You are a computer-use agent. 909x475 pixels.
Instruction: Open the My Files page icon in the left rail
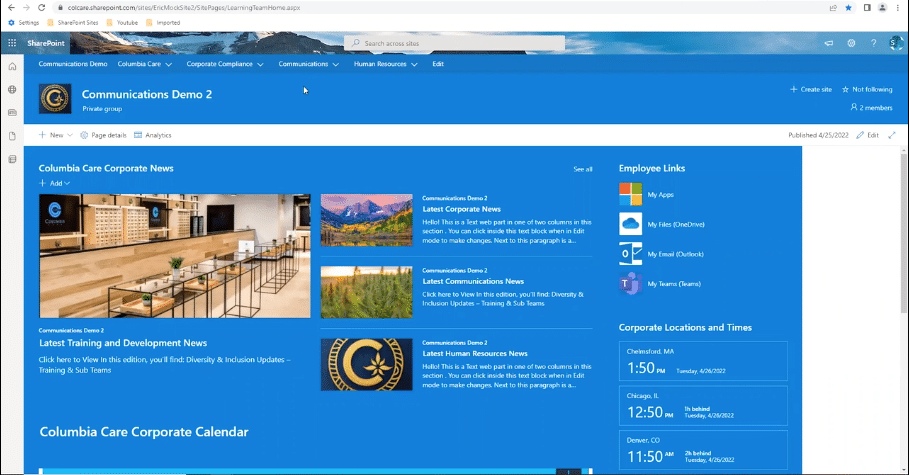click(12, 136)
